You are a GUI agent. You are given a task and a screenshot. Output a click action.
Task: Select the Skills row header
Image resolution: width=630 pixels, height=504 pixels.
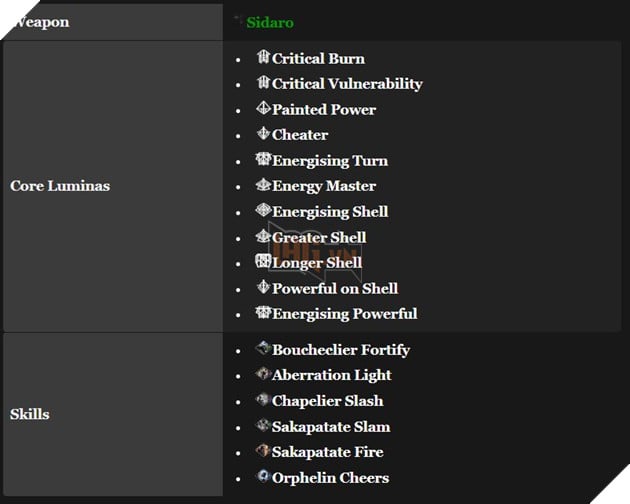30,414
